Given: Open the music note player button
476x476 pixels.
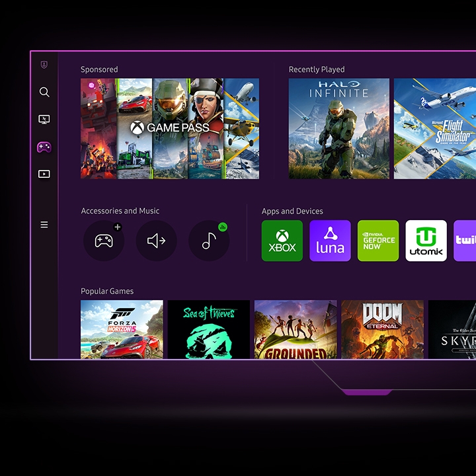Looking at the screenshot, I should tap(209, 241).
